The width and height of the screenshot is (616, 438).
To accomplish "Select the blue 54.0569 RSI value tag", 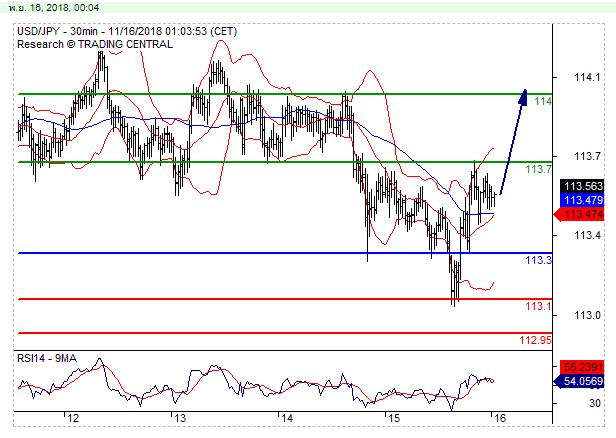I will 581,381.
